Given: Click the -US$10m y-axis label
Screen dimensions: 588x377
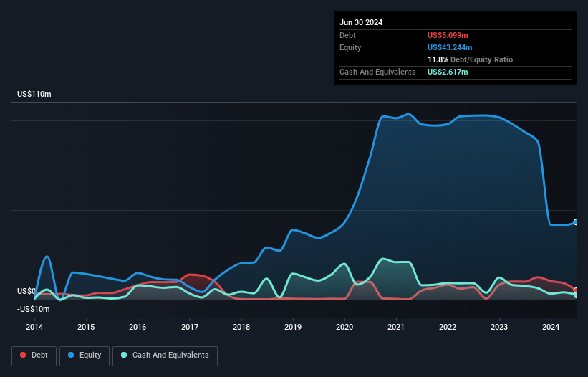Looking at the screenshot, I should coord(34,309).
